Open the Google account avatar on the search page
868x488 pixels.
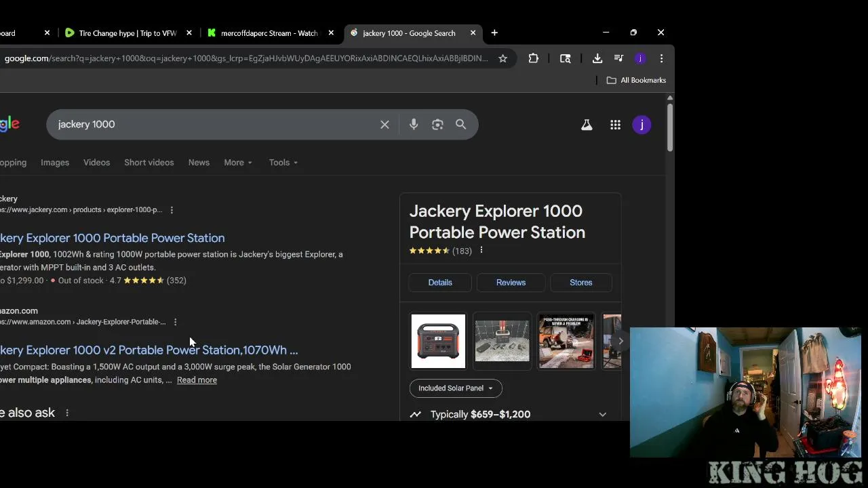pyautogui.click(x=642, y=125)
